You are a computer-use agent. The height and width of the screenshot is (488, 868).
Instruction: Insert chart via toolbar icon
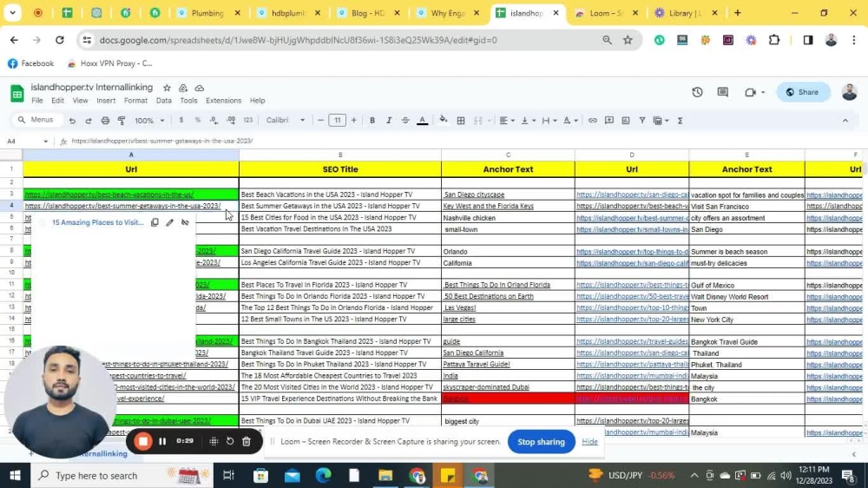tap(626, 120)
